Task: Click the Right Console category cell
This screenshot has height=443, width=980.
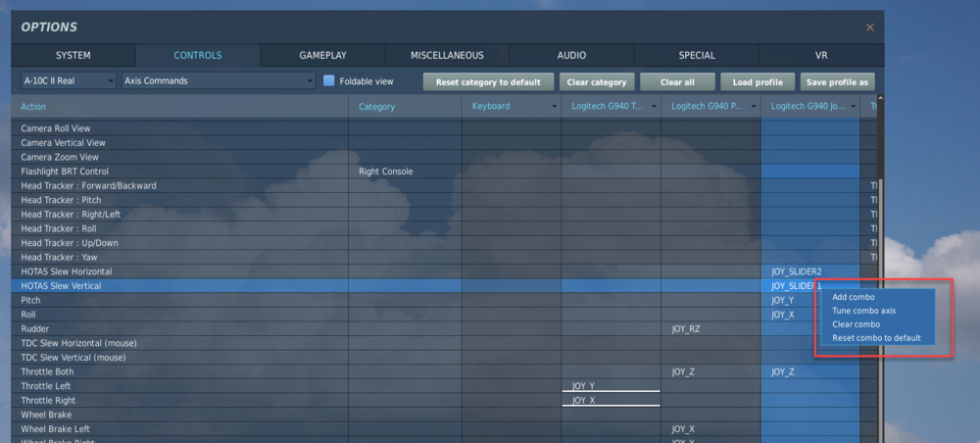Action: (x=405, y=172)
